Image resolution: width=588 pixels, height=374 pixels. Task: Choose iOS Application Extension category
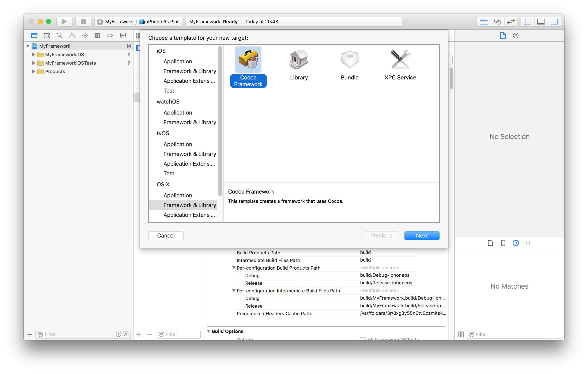click(189, 81)
